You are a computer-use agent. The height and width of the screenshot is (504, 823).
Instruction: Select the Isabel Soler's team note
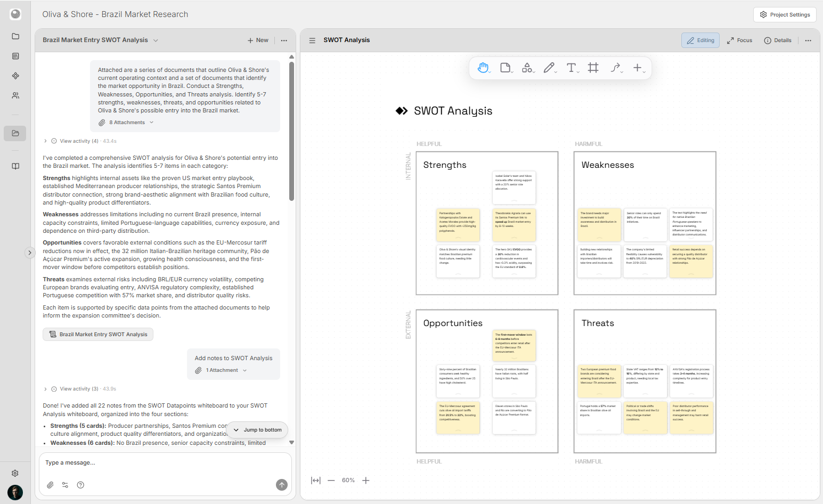tap(514, 188)
